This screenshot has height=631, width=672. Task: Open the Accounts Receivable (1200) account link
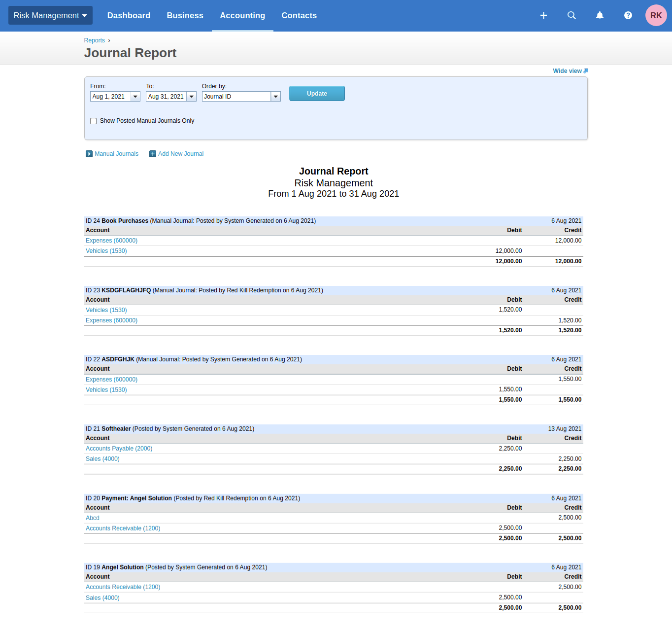point(123,528)
